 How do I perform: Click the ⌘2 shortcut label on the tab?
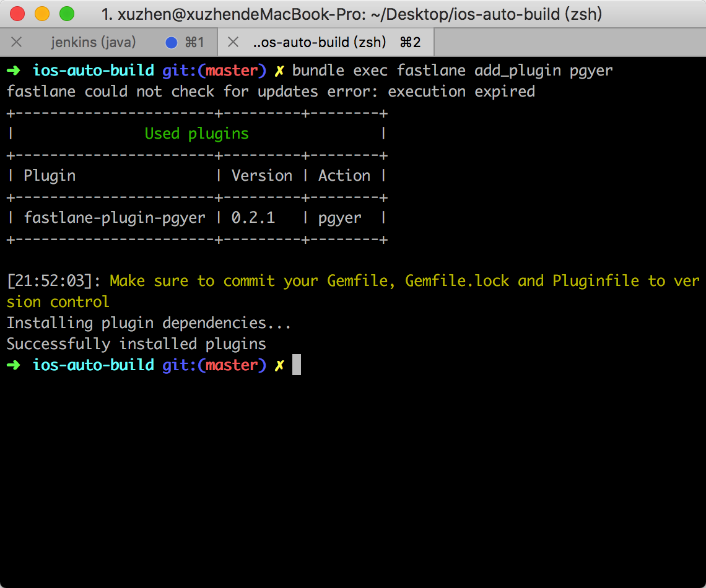[x=410, y=42]
